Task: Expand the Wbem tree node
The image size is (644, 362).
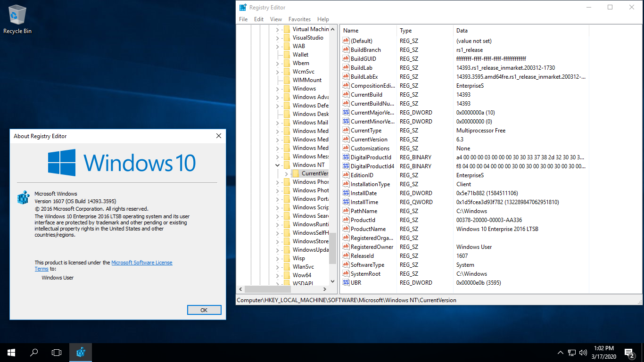Action: pos(277,63)
